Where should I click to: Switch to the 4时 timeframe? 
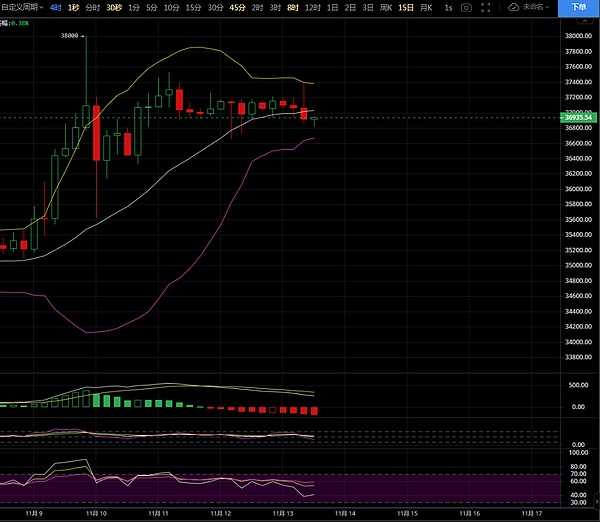point(54,7)
